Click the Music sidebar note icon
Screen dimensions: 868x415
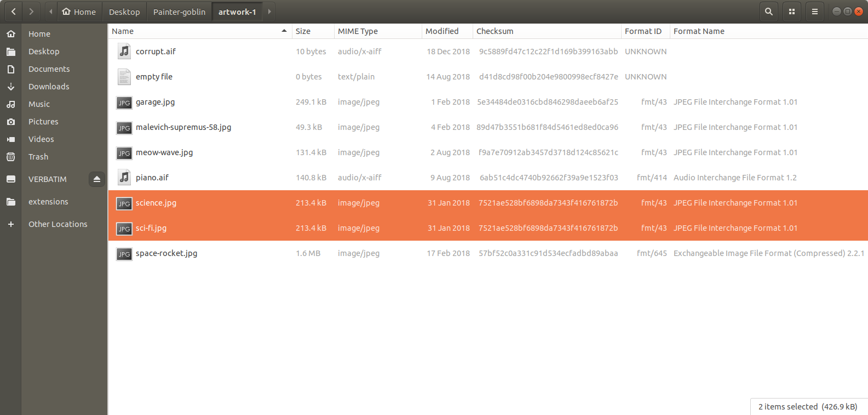[11, 104]
